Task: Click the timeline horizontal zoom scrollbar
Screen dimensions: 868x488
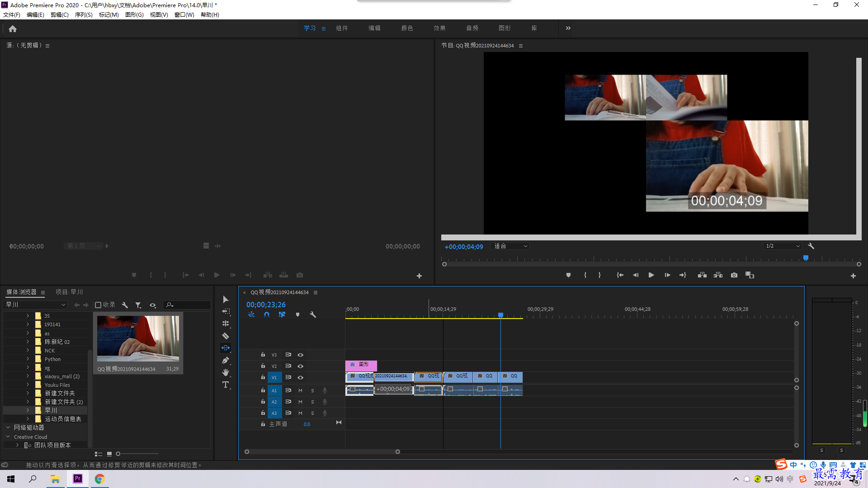Action: (322, 452)
